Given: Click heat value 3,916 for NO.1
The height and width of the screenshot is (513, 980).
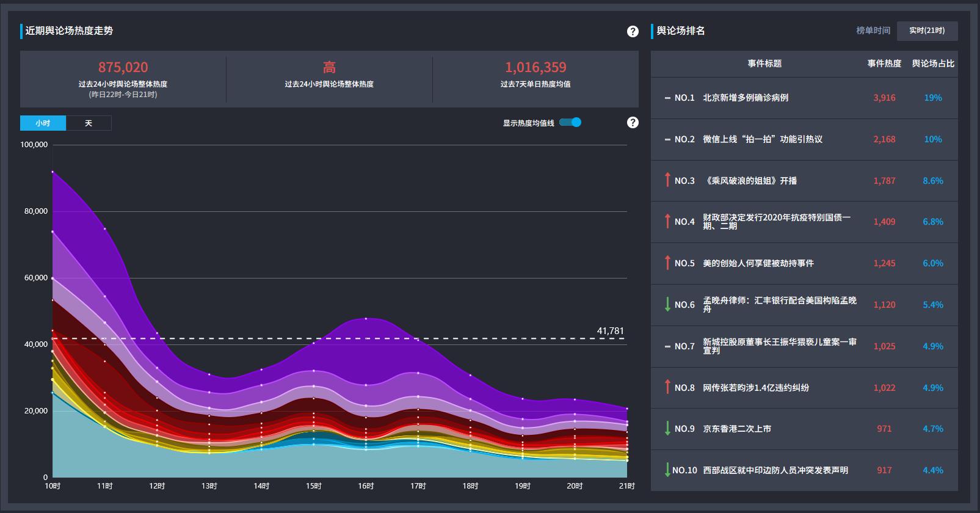Looking at the screenshot, I should 884,98.
